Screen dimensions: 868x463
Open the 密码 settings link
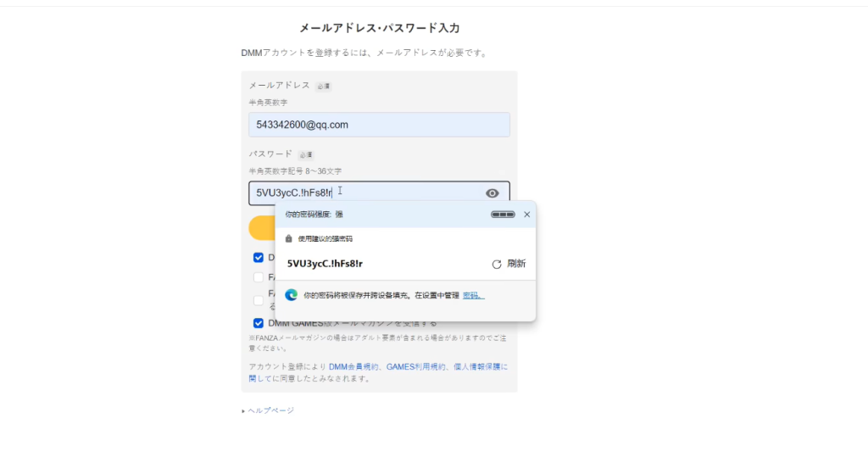click(473, 295)
